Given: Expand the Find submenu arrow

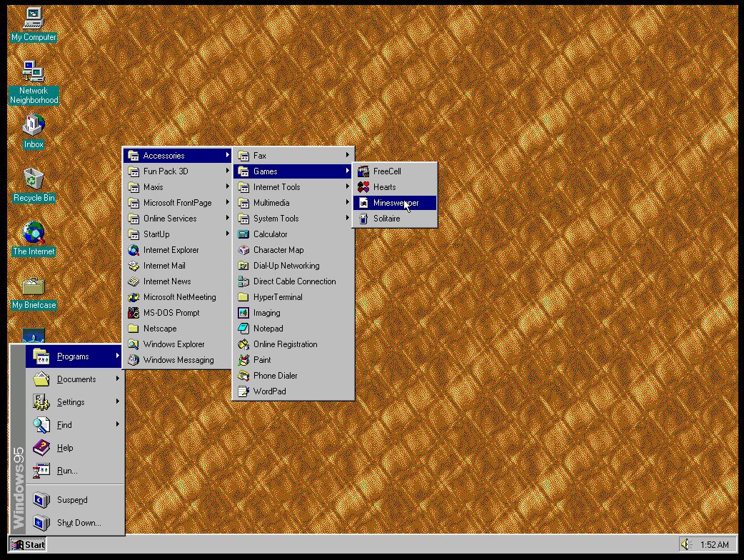Looking at the screenshot, I should (117, 424).
